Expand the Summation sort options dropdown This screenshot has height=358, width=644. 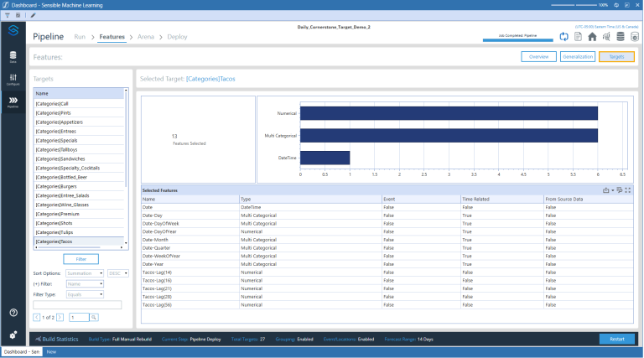[x=85, y=273]
